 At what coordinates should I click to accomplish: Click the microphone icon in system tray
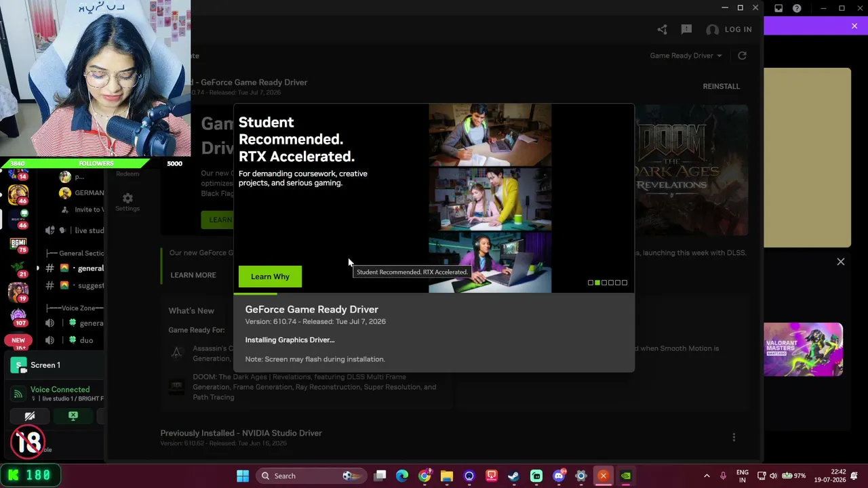(724, 476)
